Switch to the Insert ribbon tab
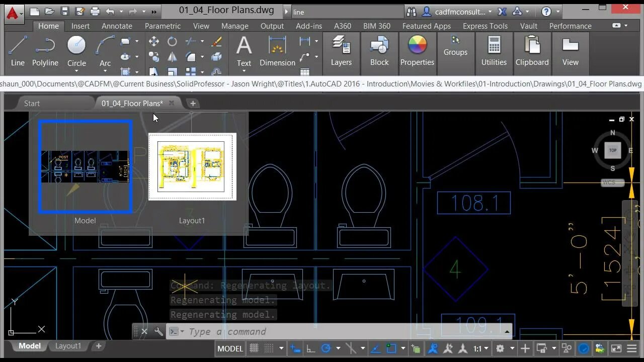 [80, 26]
